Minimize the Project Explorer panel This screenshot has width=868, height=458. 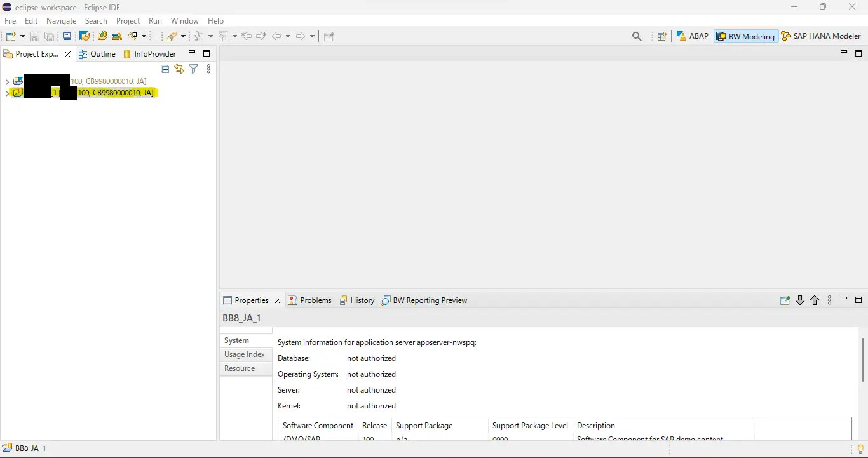191,53
